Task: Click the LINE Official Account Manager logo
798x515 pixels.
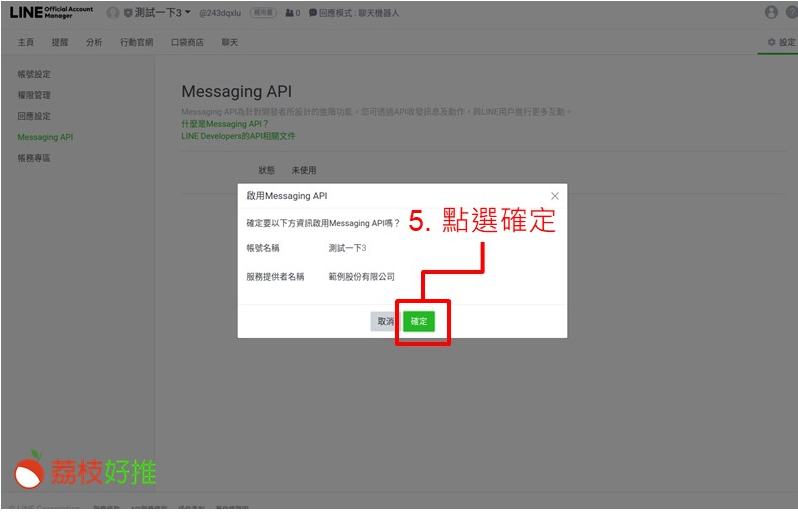Action: [x=51, y=12]
